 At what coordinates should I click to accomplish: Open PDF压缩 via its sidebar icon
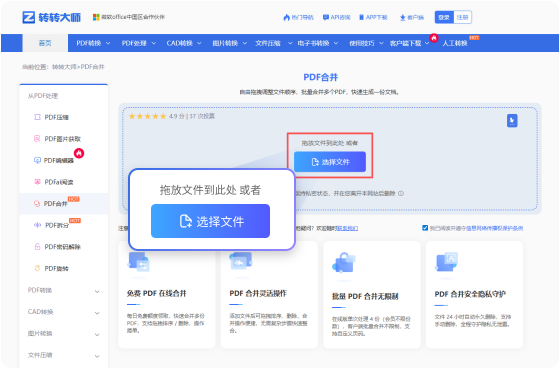click(37, 117)
